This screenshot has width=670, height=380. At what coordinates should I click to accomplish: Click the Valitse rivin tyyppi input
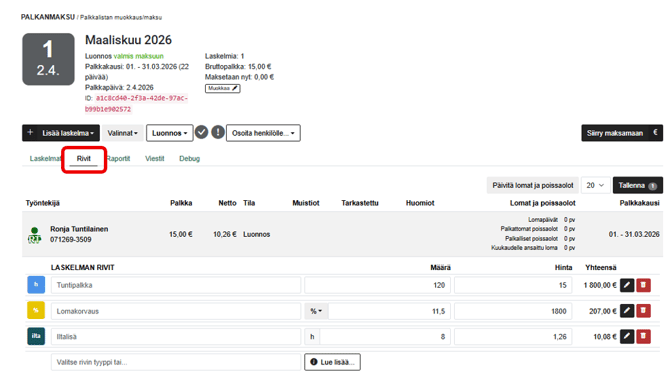pyautogui.click(x=176, y=362)
